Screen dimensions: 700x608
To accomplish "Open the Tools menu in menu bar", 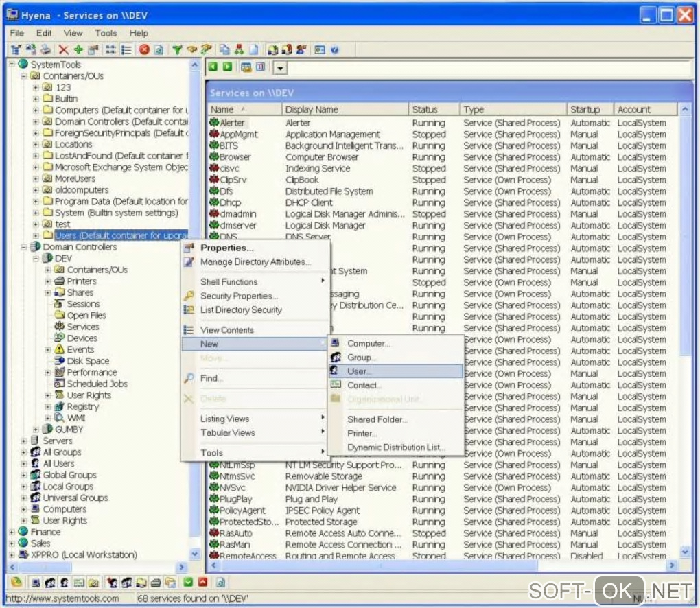I will pyautogui.click(x=106, y=33).
